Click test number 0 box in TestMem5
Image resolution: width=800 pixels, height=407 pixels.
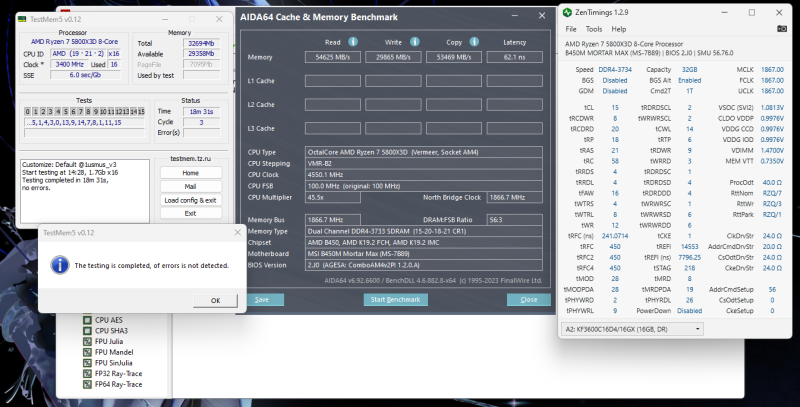click(28, 111)
